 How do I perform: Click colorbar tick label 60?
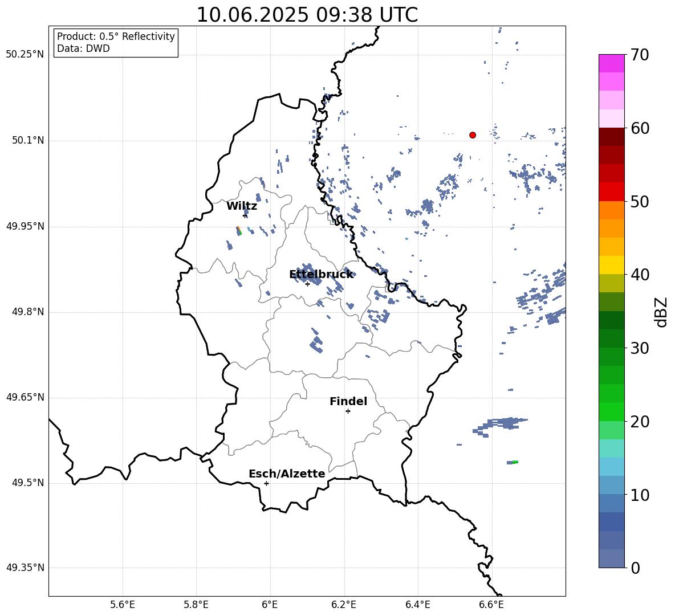[x=640, y=128]
